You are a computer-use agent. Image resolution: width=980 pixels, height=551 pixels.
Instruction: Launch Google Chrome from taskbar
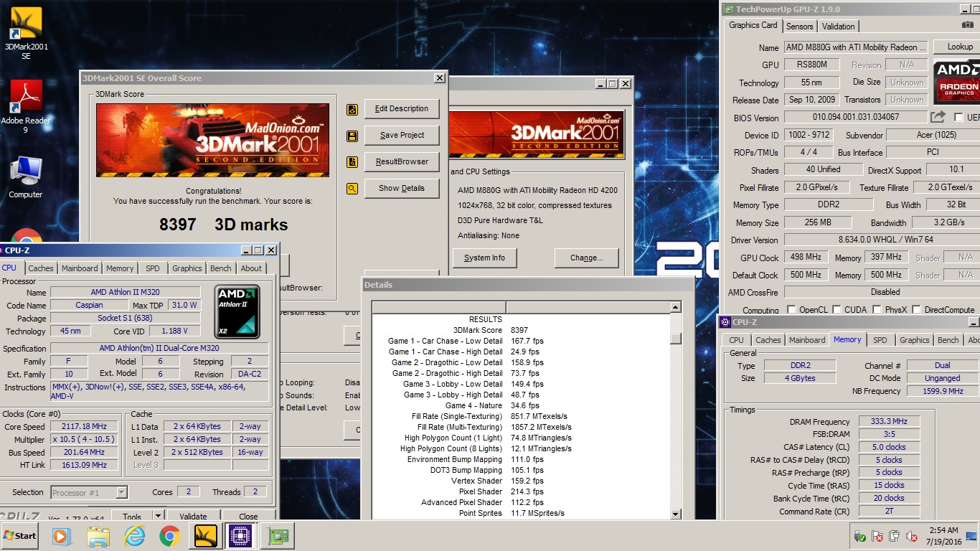coord(169,536)
